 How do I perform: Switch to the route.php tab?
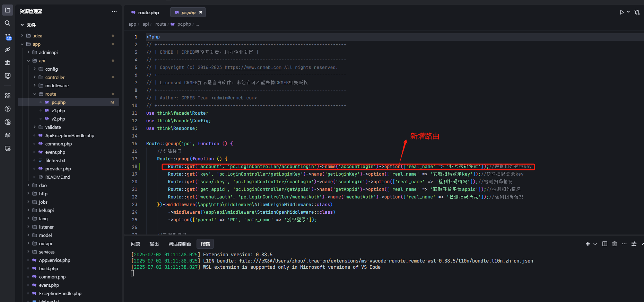[x=145, y=12]
